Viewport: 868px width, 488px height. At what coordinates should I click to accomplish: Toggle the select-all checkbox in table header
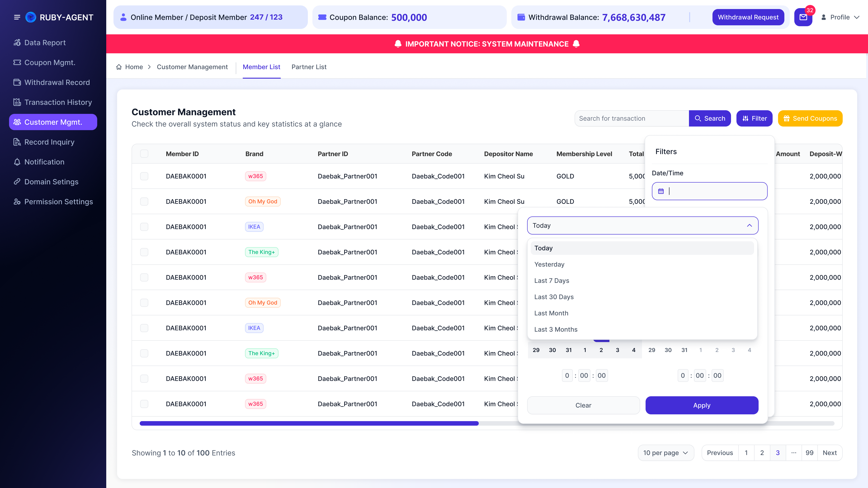(x=144, y=154)
